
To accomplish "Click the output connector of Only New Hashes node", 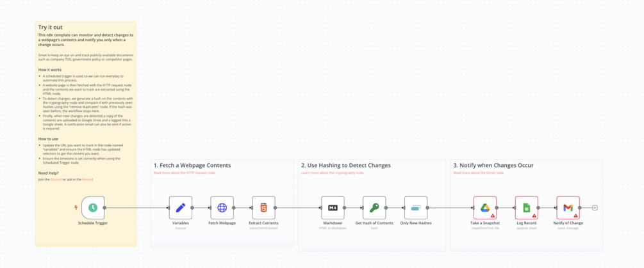I will (427, 208).
